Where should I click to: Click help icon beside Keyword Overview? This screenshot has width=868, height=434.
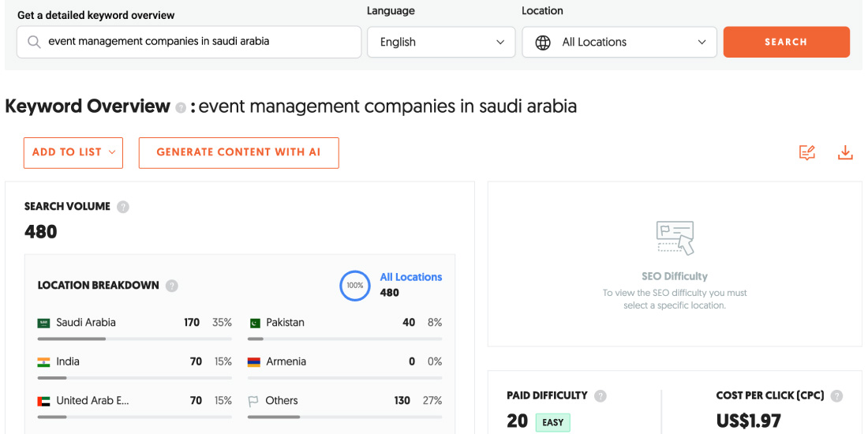[x=181, y=107]
